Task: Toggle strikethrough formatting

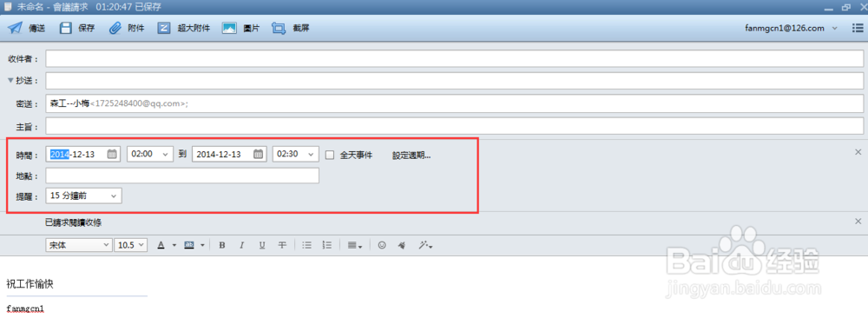Action: point(282,245)
